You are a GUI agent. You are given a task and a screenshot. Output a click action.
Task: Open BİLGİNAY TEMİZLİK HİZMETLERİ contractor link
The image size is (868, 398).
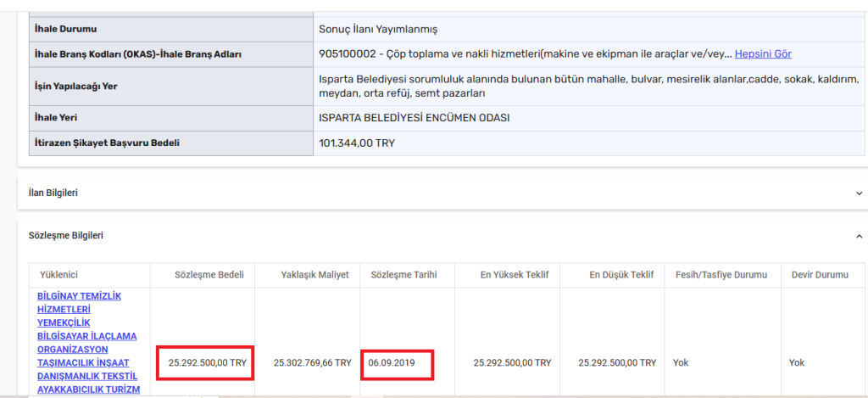point(87,343)
